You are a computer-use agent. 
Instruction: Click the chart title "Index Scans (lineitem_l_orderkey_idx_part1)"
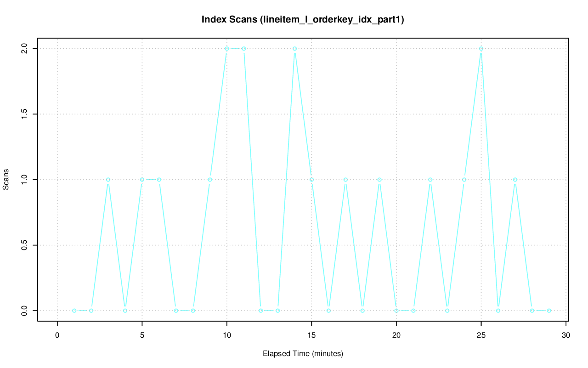point(303,20)
